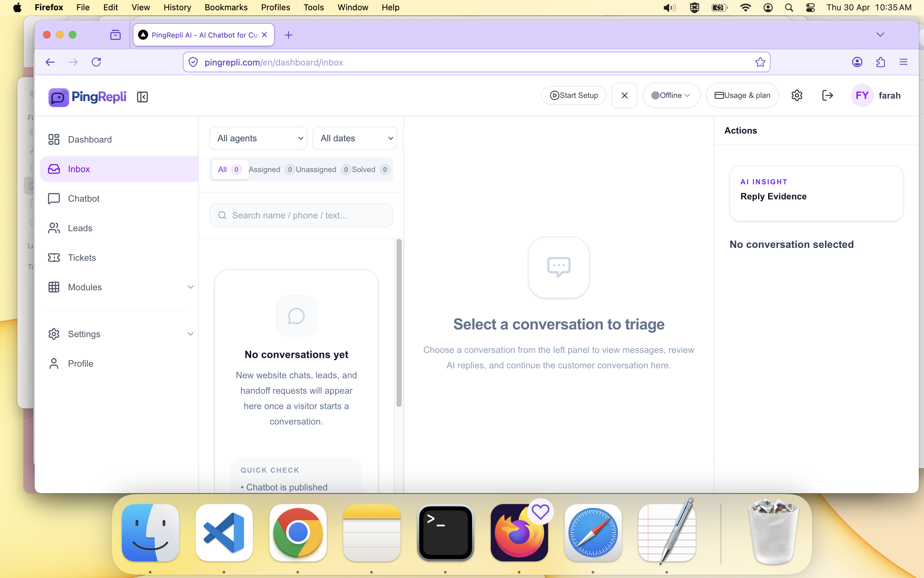Open the FY user avatar
The image size is (924, 578).
tap(862, 95)
